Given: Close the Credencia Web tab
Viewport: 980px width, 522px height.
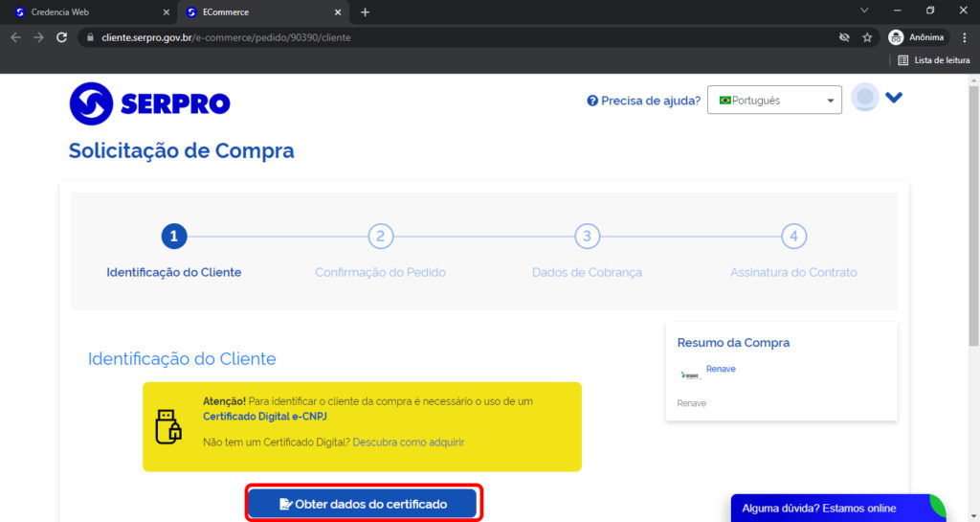Looking at the screenshot, I should [166, 11].
